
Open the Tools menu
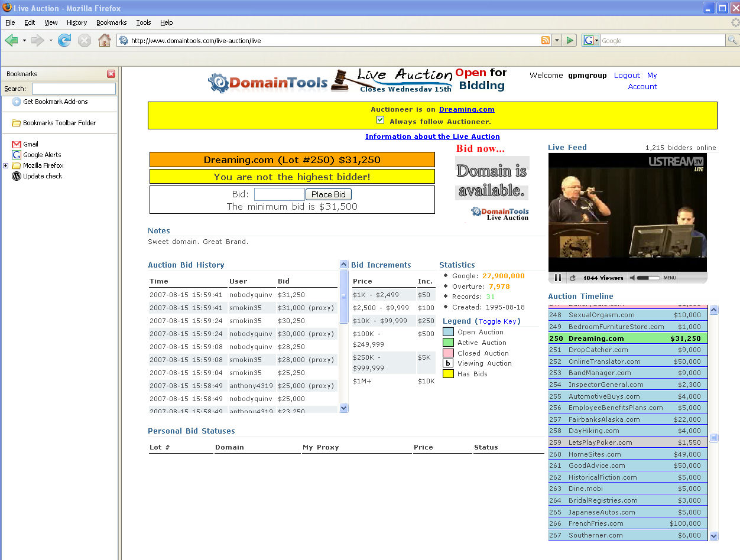tap(144, 22)
